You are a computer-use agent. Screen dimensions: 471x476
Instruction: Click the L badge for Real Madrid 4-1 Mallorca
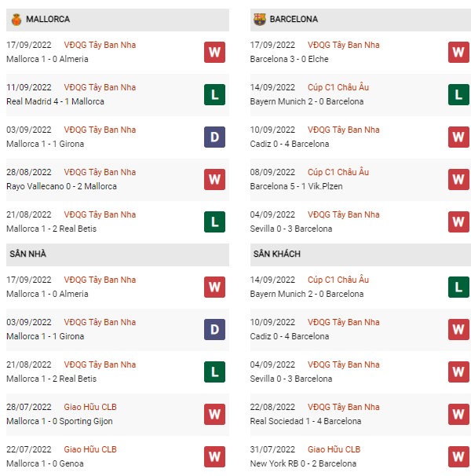(x=214, y=95)
